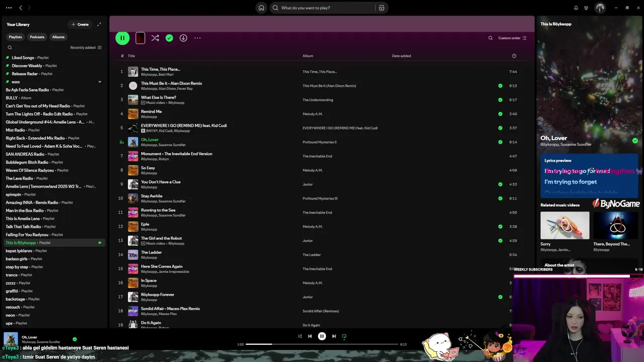Viewport: 644px width, 362px height.
Task: Open more options three-dot menu for playlist
Action: point(197,38)
